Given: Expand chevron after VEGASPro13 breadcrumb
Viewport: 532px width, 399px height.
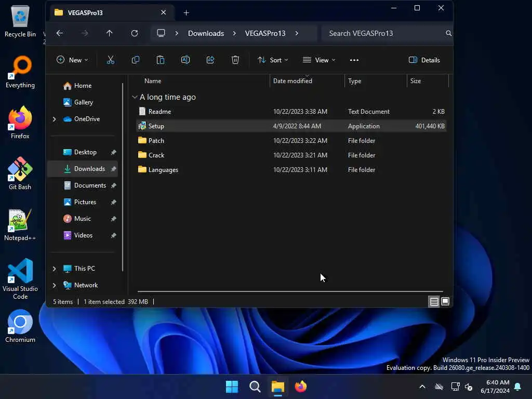Looking at the screenshot, I should [297, 33].
